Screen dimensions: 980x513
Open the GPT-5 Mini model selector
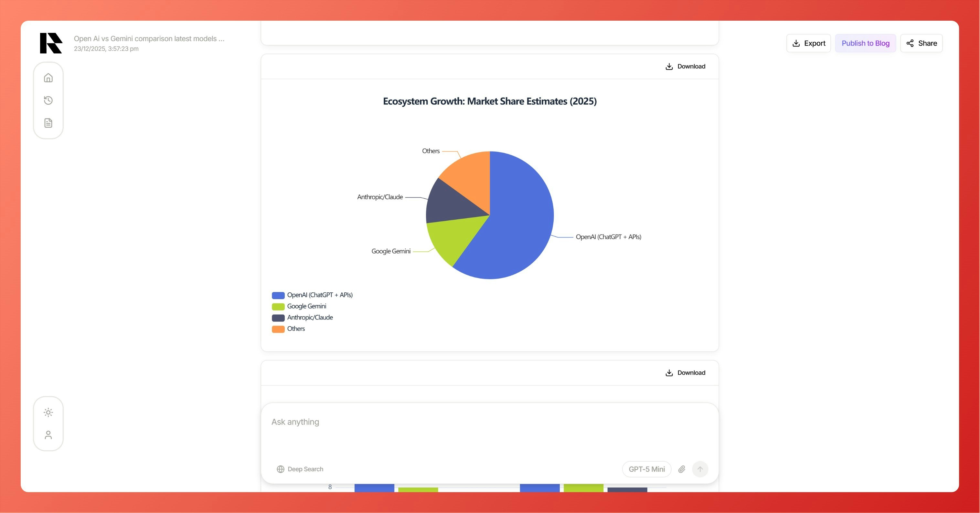[646, 469]
